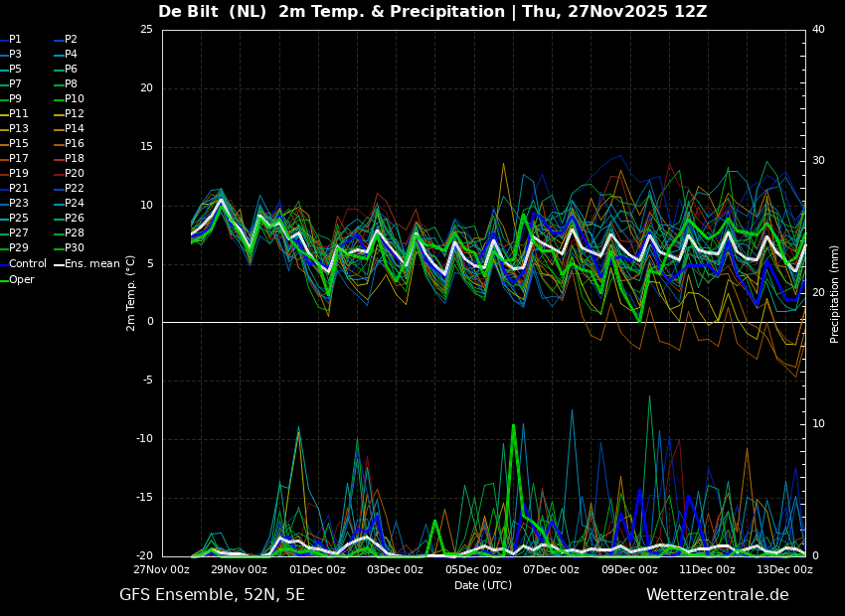Click the Oper legend entry

[17, 279]
